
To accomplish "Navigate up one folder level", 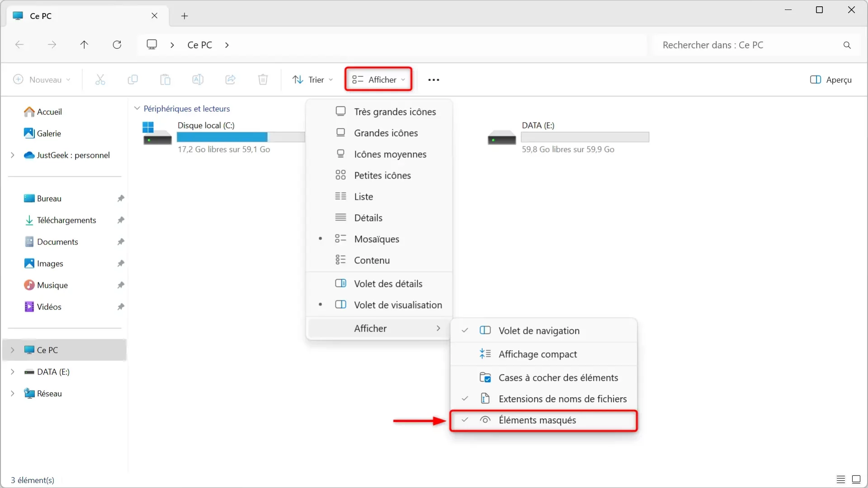I will 84,45.
